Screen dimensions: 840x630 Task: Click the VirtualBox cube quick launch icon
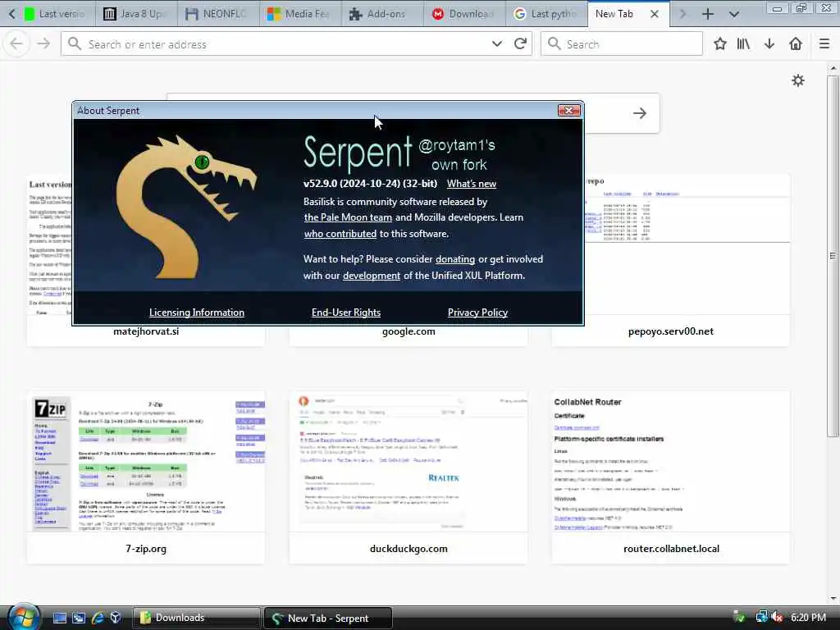click(116, 618)
